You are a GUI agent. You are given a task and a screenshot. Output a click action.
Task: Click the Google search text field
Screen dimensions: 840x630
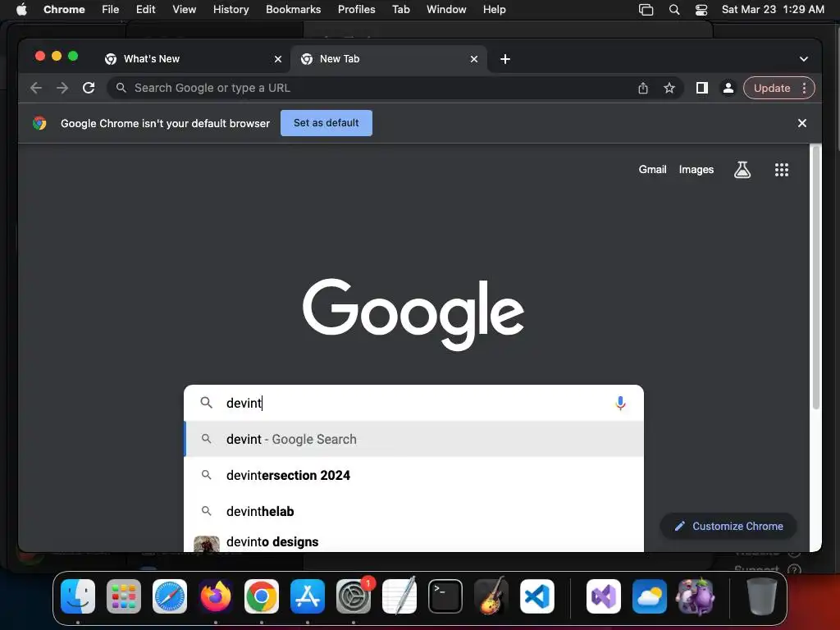pyautogui.click(x=413, y=403)
